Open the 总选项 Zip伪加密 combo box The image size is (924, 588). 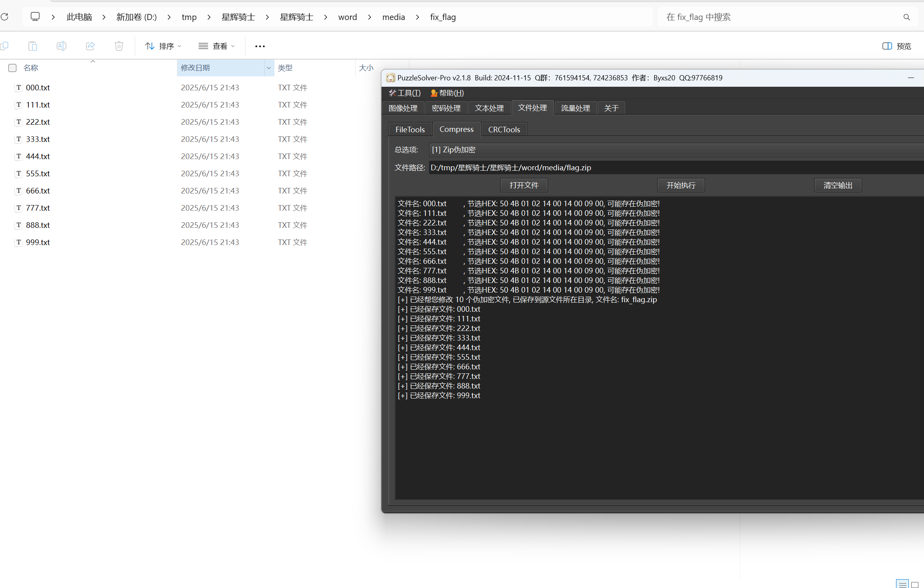676,150
